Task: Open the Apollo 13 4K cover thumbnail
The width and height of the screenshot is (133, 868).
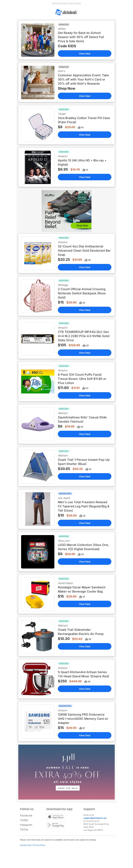Action: click(38, 167)
